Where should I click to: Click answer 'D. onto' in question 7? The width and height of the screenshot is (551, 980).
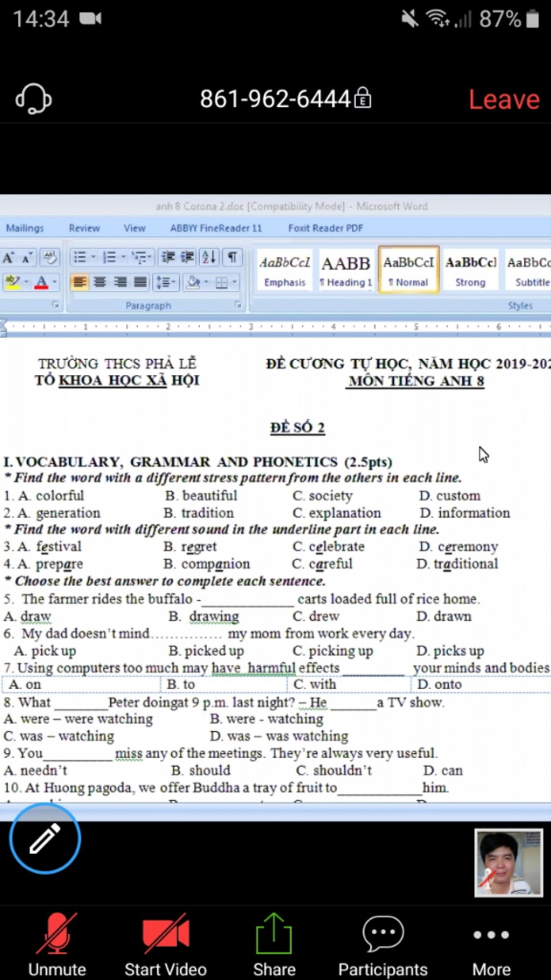(x=439, y=684)
